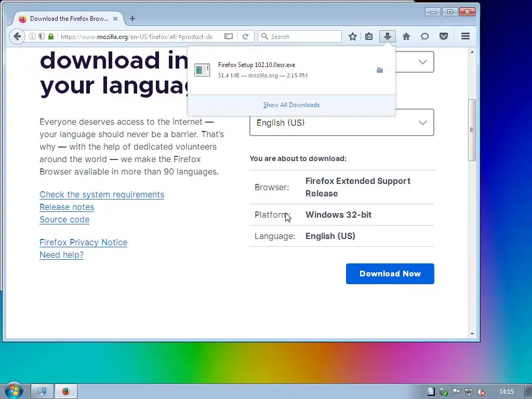Close the Download the Firefox Browser tab
The height and width of the screenshot is (399, 532).
[x=115, y=19]
